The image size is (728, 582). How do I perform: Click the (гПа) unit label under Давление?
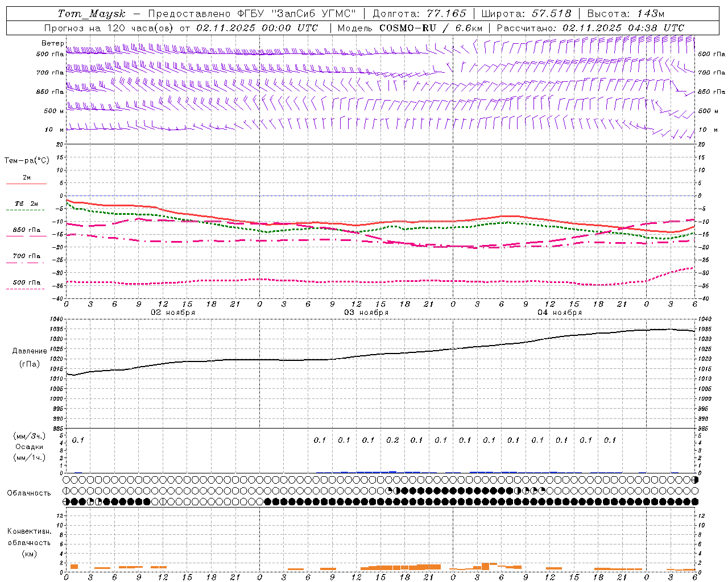click(x=29, y=364)
